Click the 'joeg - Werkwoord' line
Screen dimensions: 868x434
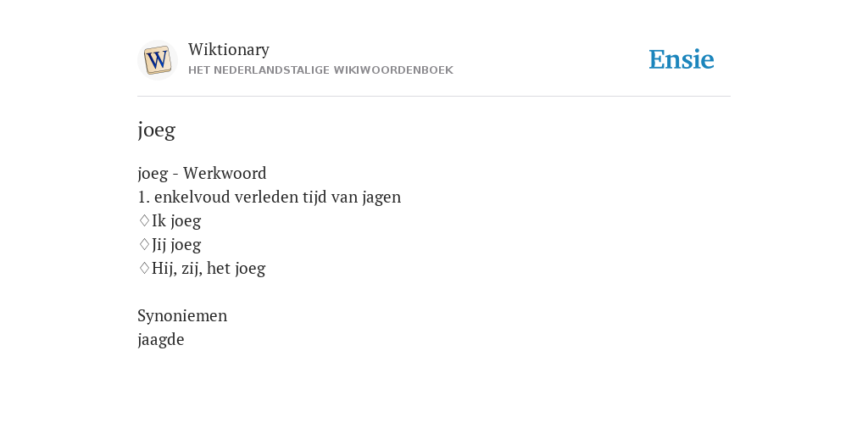click(202, 173)
